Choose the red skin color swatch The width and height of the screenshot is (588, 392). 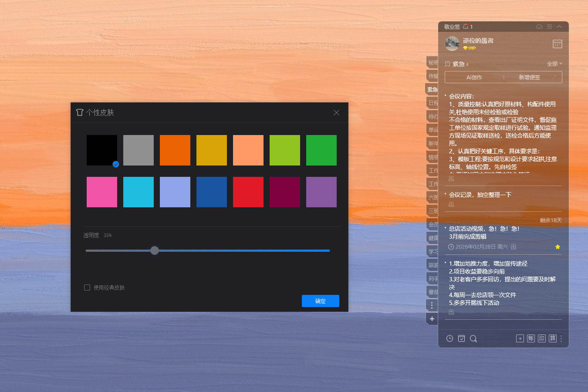(x=248, y=192)
